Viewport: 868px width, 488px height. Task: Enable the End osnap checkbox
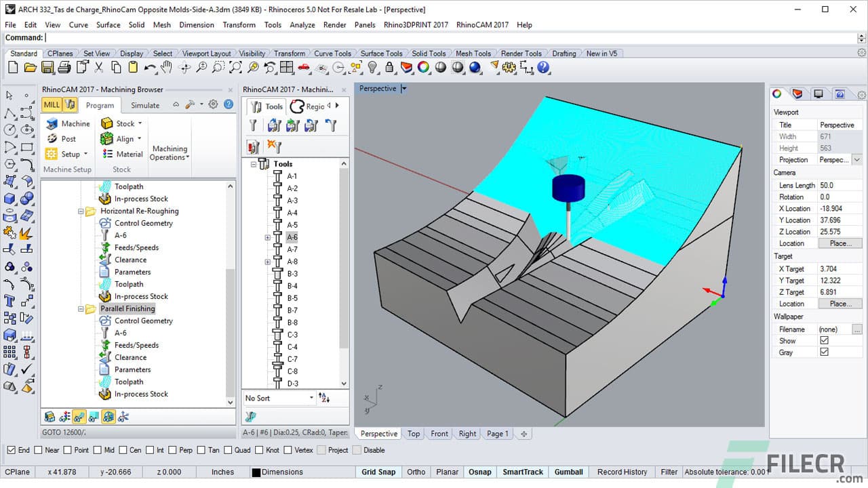(11, 449)
